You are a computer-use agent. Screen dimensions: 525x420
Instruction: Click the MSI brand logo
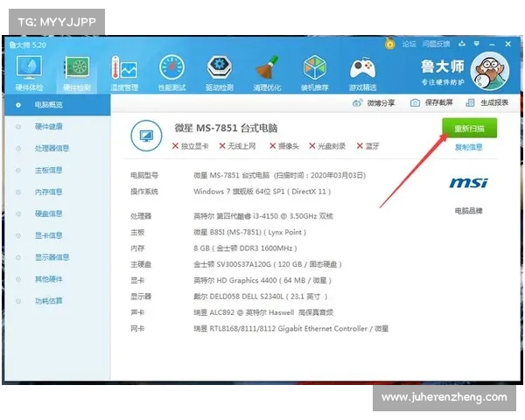[x=468, y=184]
